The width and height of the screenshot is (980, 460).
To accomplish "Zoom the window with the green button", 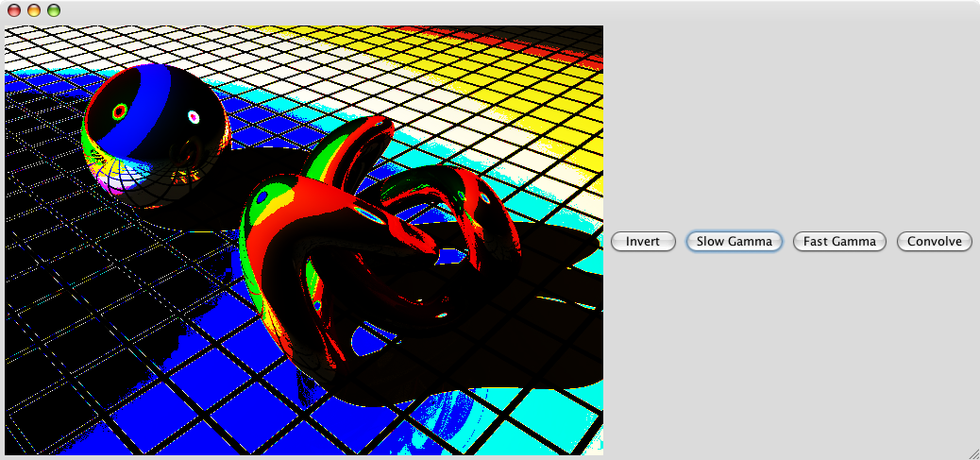I will click(x=54, y=11).
